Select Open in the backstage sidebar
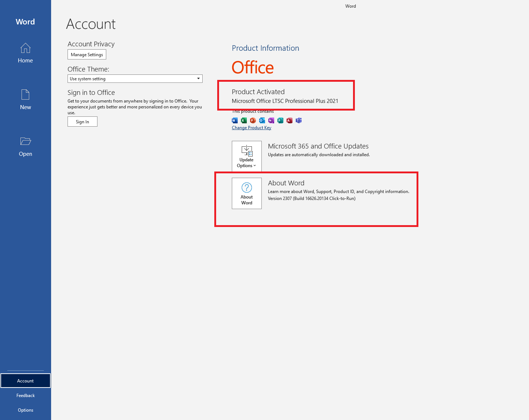 point(26,147)
